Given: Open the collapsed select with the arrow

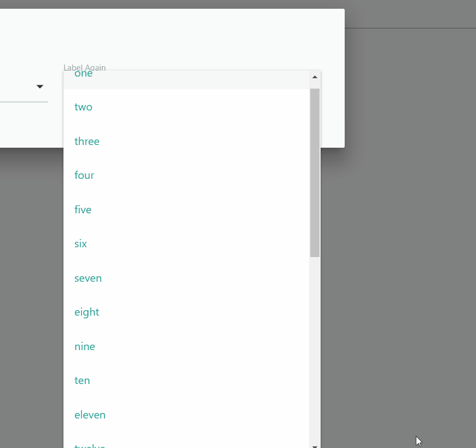Looking at the screenshot, I should pyautogui.click(x=39, y=86).
